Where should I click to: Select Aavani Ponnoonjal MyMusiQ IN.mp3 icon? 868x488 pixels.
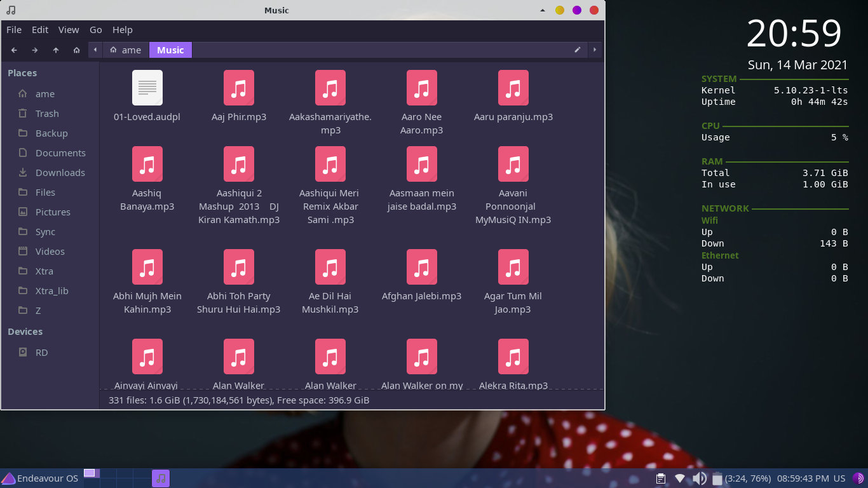coord(513,164)
